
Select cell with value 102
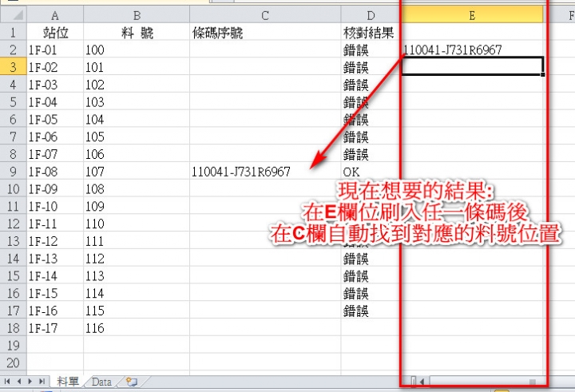137,85
